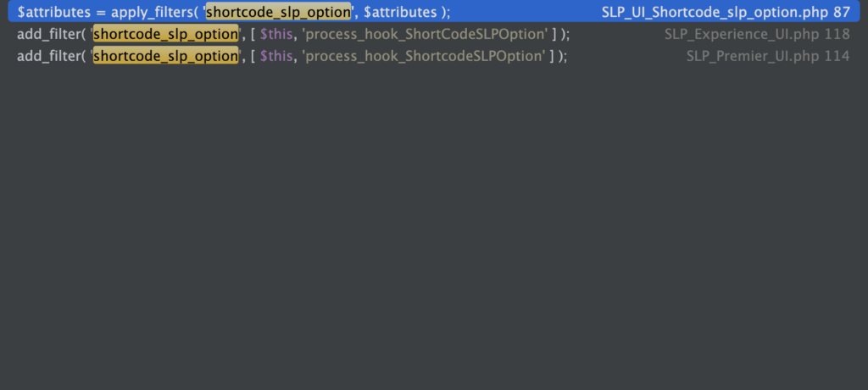Viewport: 868px width, 390px height.
Task: Click highlighted shortcode_slp_option in the apply_filters row
Action: coord(278,13)
